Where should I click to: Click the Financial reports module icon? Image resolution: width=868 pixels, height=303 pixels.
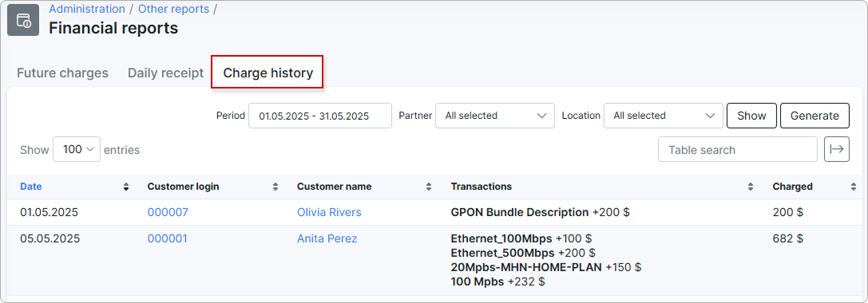[x=23, y=20]
